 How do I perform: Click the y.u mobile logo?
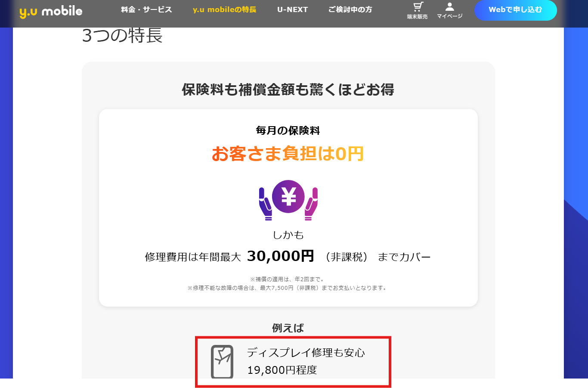coord(51,11)
